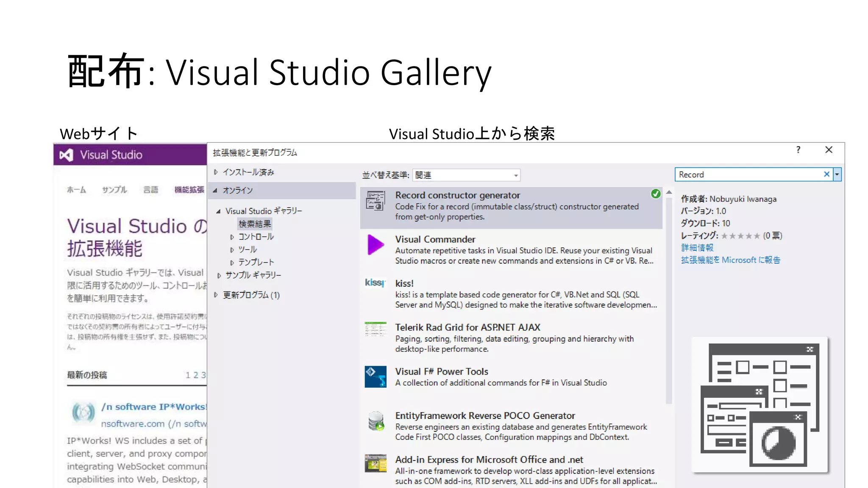This screenshot has height=488, width=868.
Task: Click the kiss! extension logo icon
Action: pos(376,283)
